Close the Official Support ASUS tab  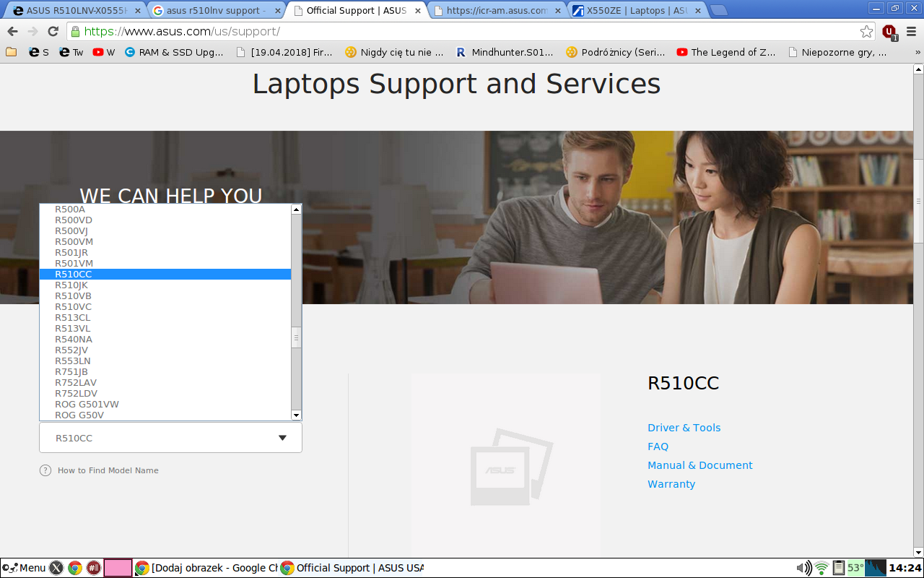tap(417, 11)
